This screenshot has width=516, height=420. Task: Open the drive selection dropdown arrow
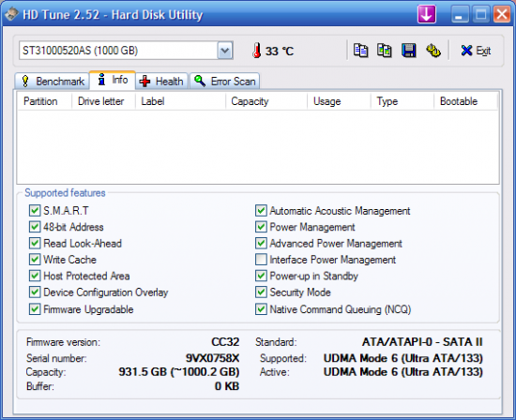225,51
